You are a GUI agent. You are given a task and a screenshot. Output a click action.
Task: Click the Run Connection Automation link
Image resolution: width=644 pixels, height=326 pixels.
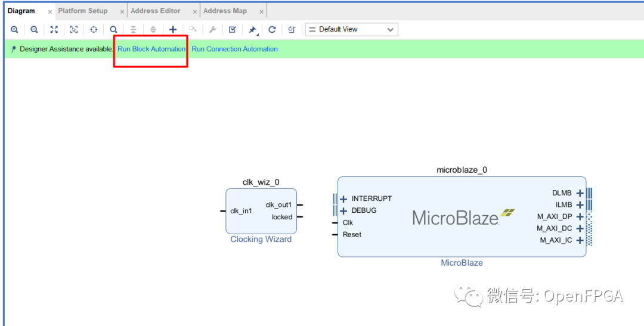click(x=234, y=49)
